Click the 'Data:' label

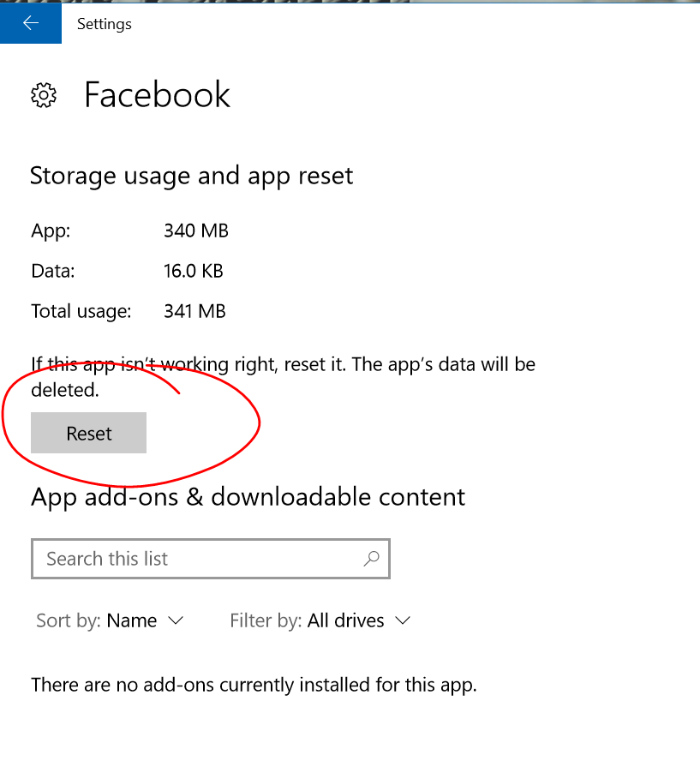53,271
